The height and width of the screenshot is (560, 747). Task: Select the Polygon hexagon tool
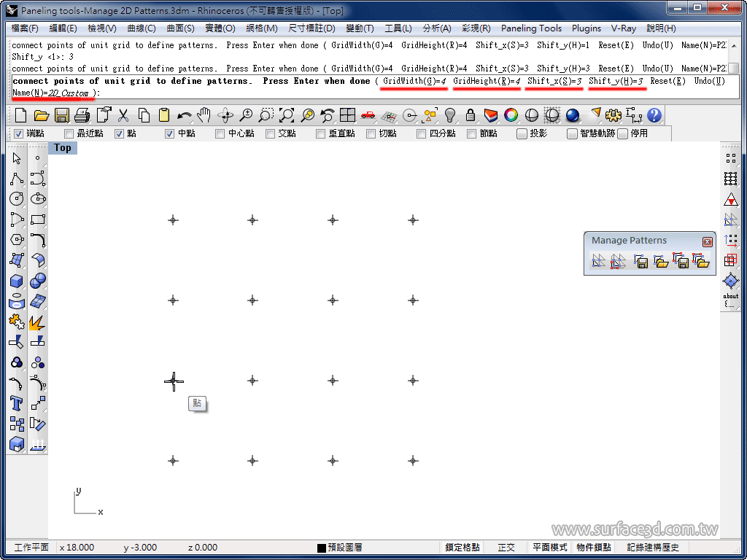tap(17, 240)
